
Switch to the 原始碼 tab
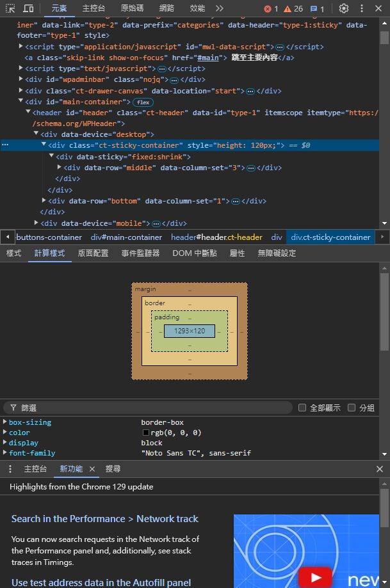pyautogui.click(x=132, y=8)
